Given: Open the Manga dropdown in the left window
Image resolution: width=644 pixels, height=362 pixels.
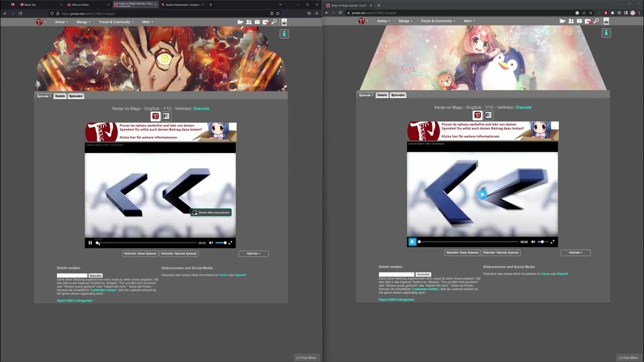Looking at the screenshot, I should [83, 22].
